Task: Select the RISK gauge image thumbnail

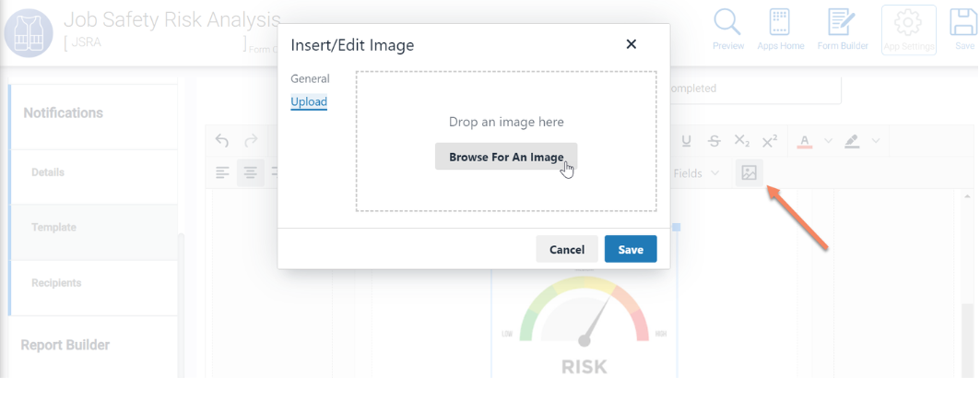Action: coord(584,324)
